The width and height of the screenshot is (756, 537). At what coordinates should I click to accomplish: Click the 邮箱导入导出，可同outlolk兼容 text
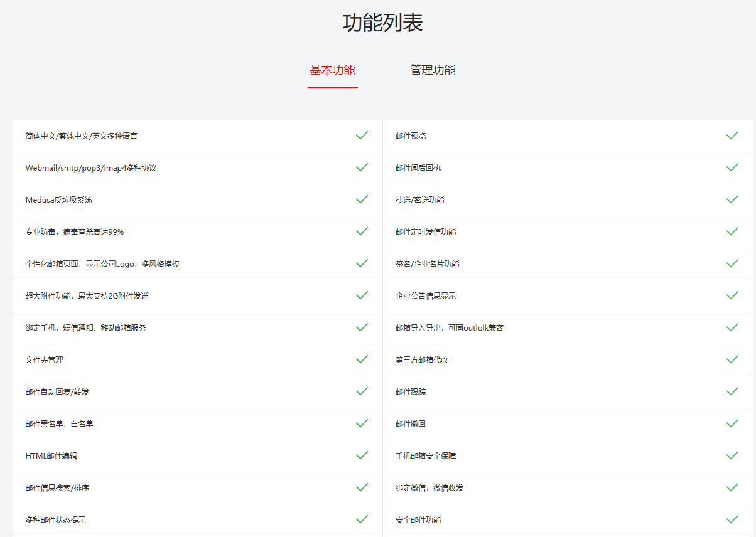450,328
